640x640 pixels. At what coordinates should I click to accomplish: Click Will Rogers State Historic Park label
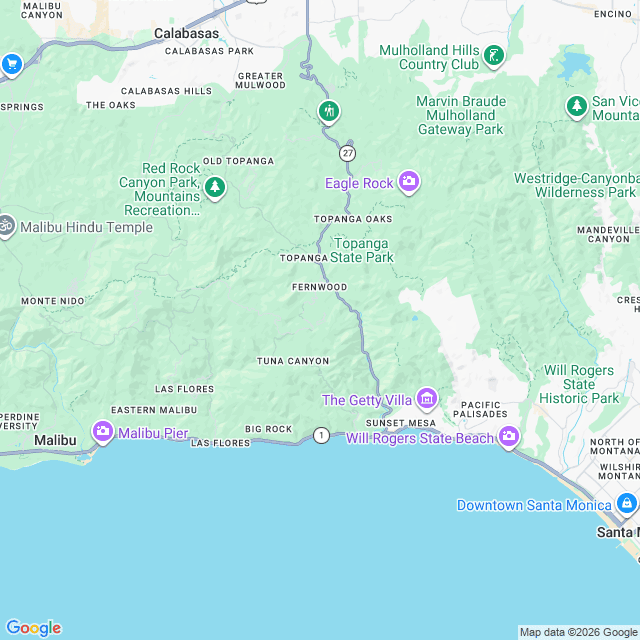point(579,384)
